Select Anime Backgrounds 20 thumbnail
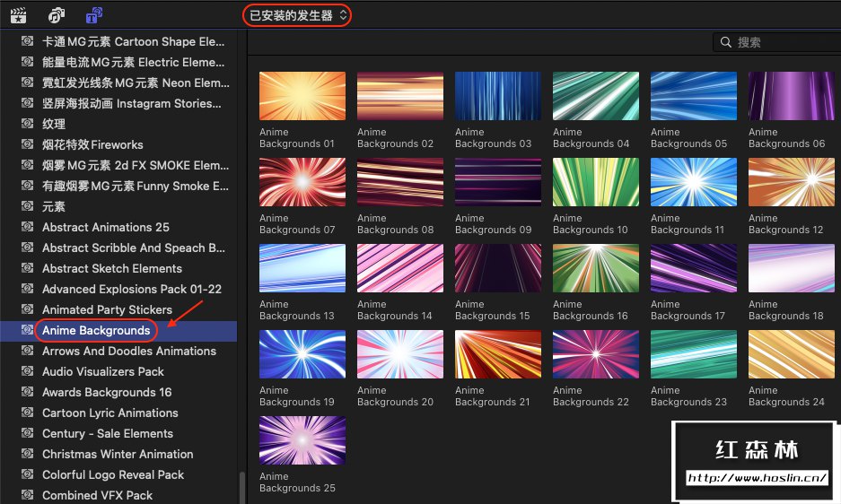Screen dimensions: 841x504 [400, 354]
